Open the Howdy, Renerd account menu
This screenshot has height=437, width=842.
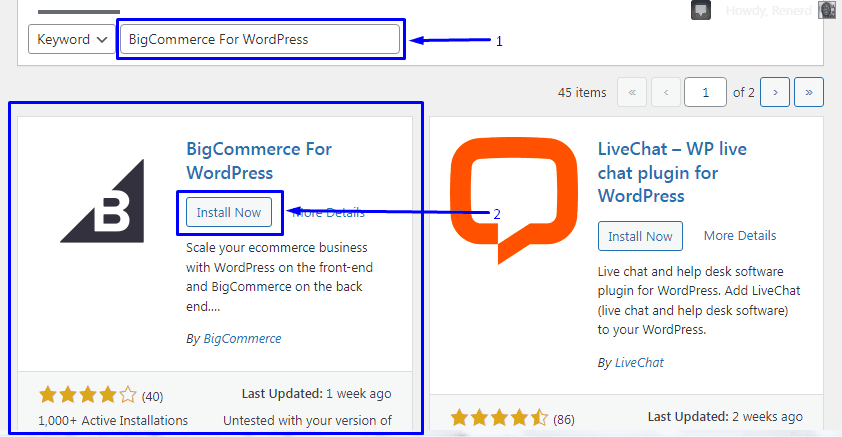[x=768, y=11]
